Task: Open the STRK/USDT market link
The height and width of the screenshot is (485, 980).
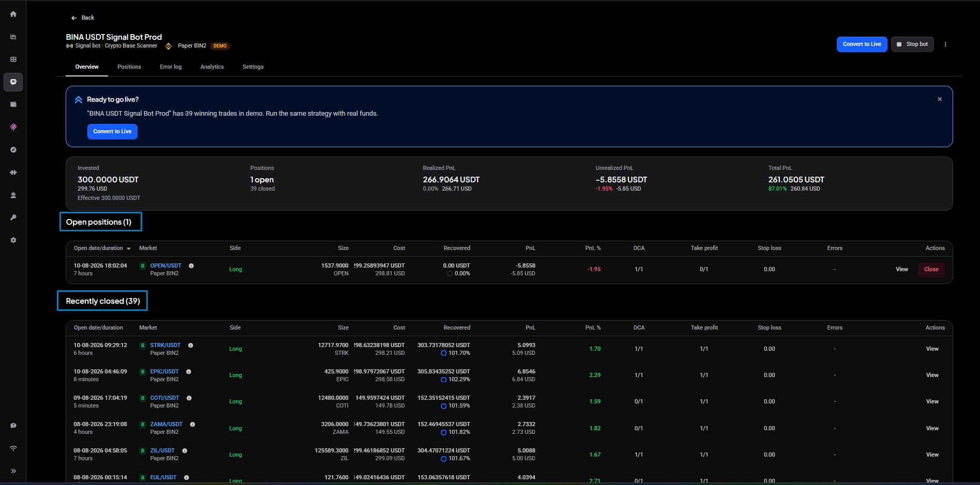Action: tap(165, 346)
